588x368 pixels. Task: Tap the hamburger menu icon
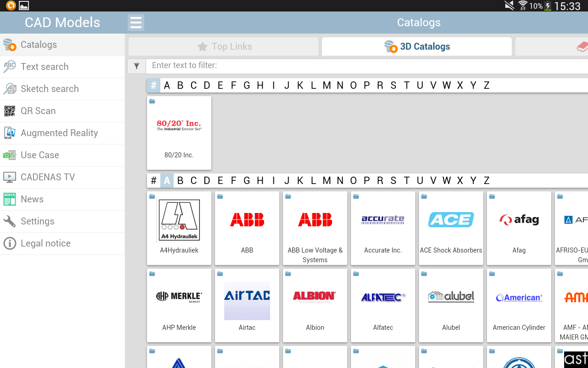click(x=136, y=23)
